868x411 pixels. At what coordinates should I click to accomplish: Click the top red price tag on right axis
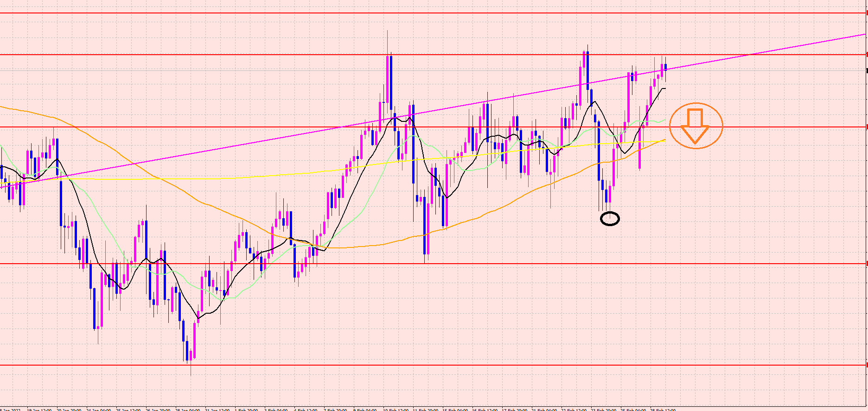coord(866,13)
